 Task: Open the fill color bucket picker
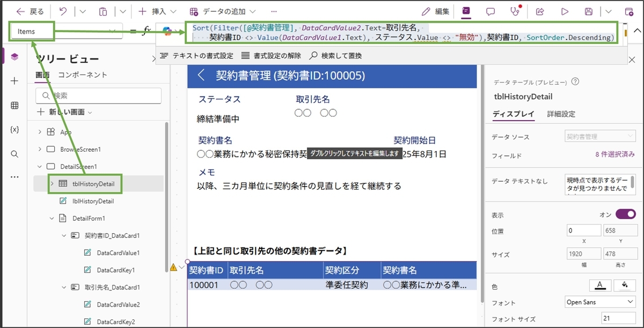tap(625, 285)
